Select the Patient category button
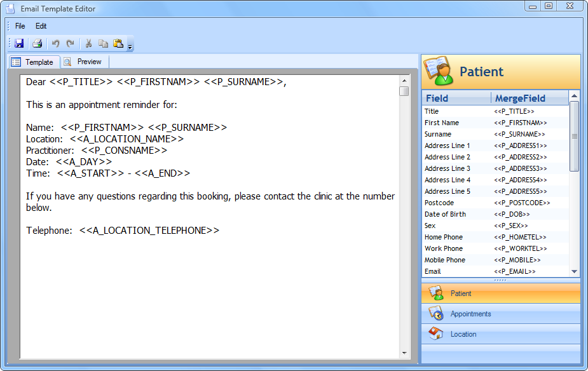The height and width of the screenshot is (371, 588). tap(501, 293)
